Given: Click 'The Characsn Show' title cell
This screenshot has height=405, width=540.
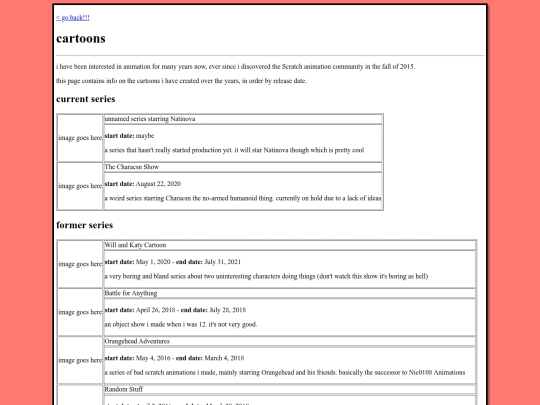Looking at the screenshot, I should (243, 167).
